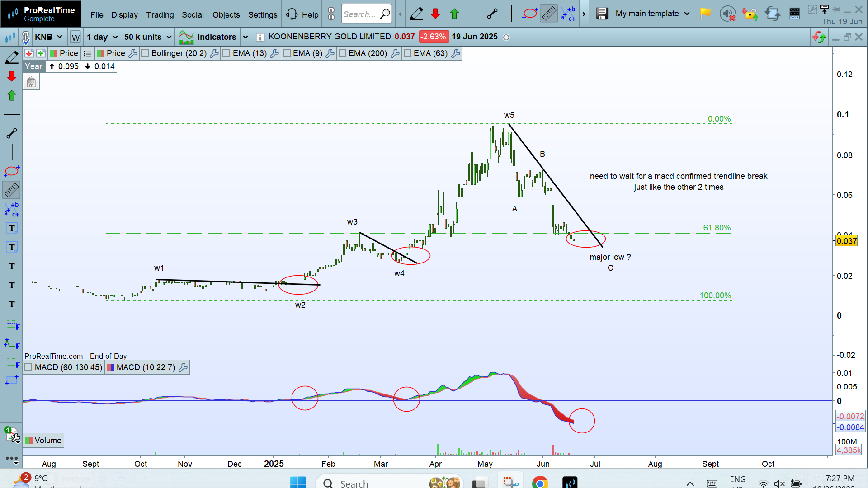The image size is (868, 488).
Task: Click the chain link icon beside Help
Action: point(331,14)
